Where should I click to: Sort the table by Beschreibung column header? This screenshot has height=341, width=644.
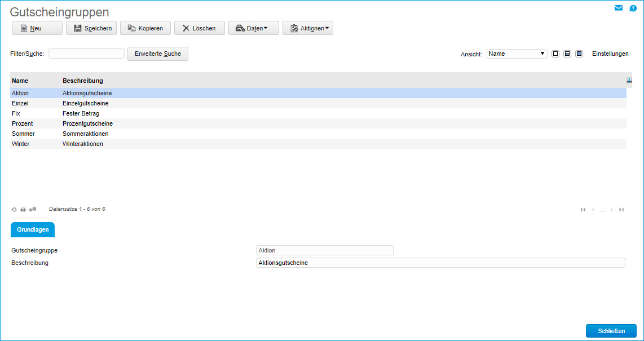pos(83,81)
